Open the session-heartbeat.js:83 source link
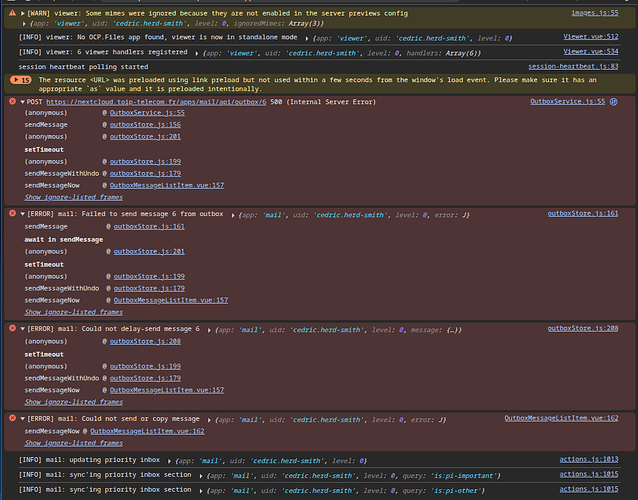Image resolution: width=638 pixels, height=500 pixels. click(573, 66)
